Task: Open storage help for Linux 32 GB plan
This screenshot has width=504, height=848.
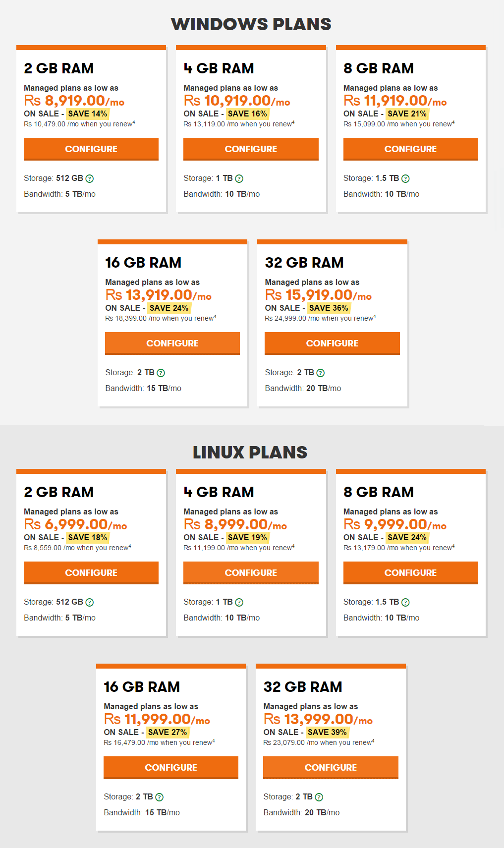Action: tap(320, 796)
